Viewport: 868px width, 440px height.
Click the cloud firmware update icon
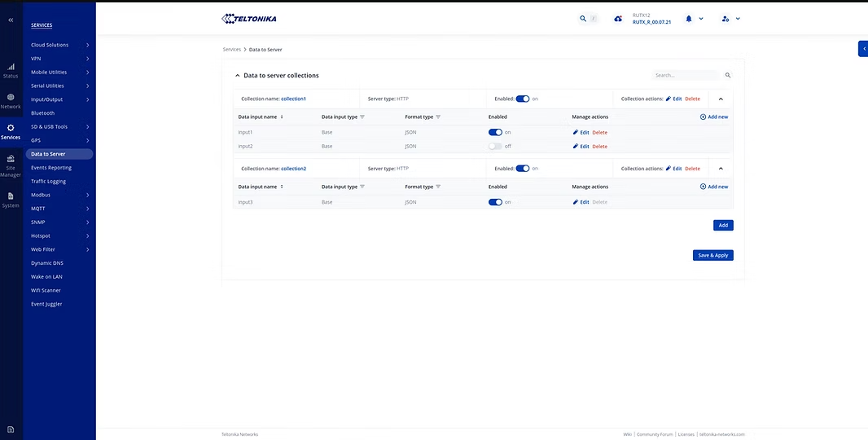pyautogui.click(x=618, y=19)
